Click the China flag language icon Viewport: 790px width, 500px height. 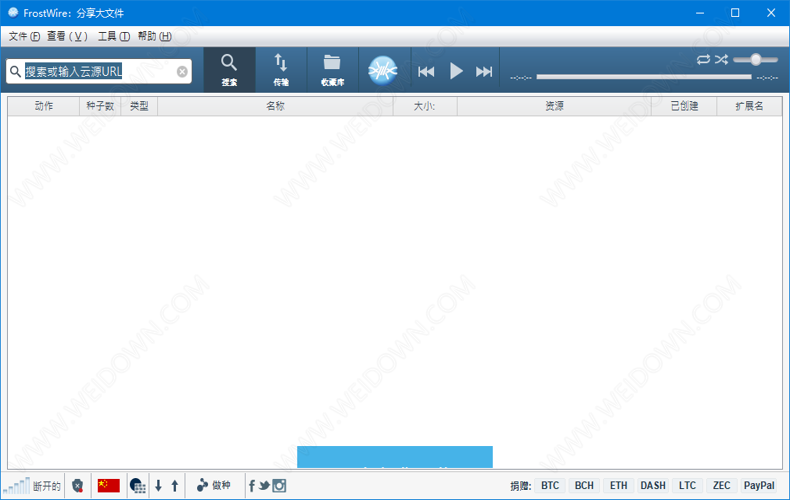108,485
